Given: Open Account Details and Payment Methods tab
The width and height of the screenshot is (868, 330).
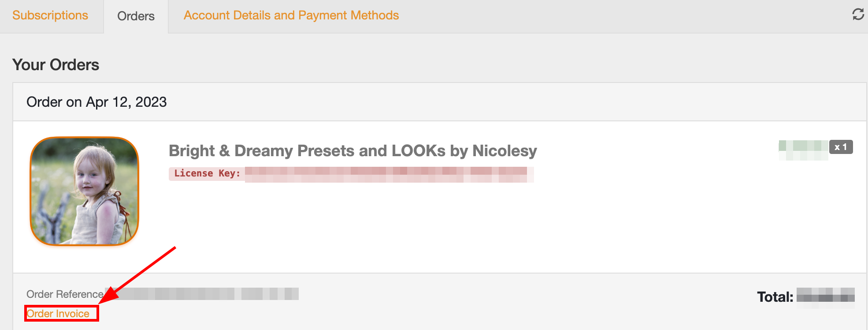Looking at the screenshot, I should click(291, 15).
